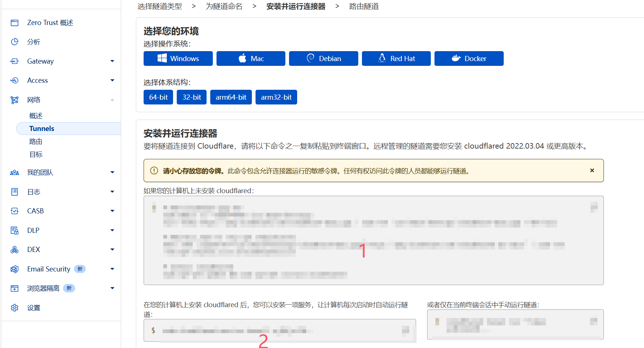Screen dimensions: 644x348
Task: Go to 为隧道命名 breadcrumb step
Action: coord(224,6)
